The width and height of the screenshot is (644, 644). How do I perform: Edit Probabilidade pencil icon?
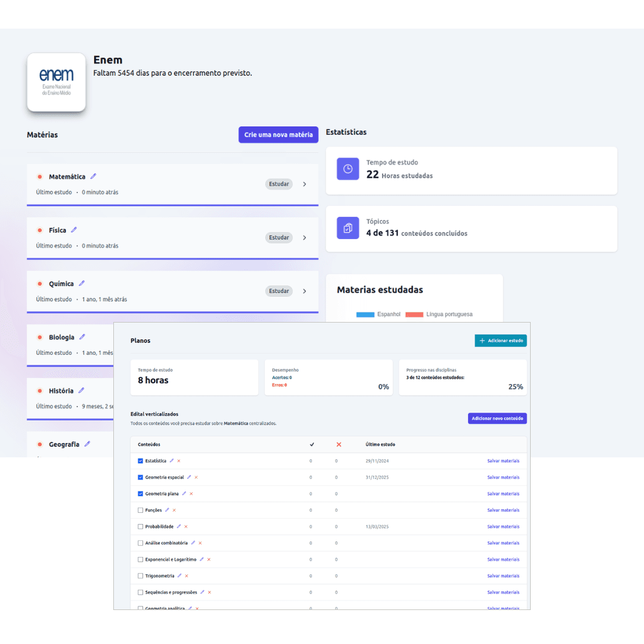(x=179, y=526)
